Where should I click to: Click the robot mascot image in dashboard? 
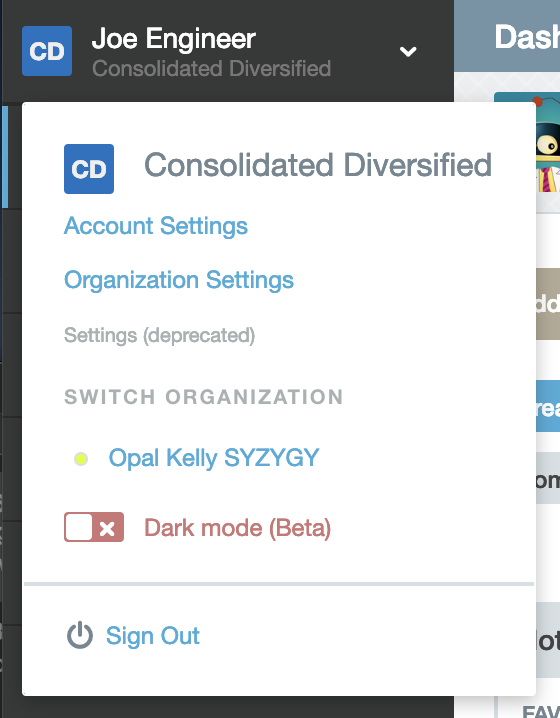pos(548,144)
